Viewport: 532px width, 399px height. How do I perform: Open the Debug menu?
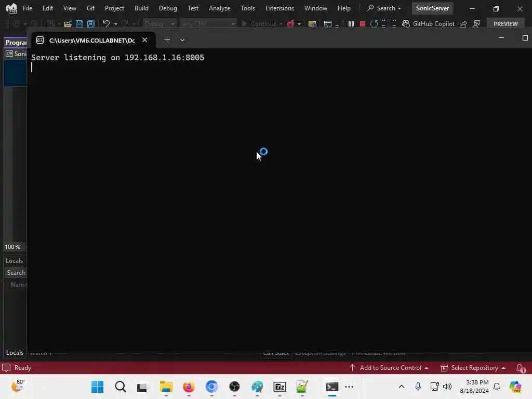tap(168, 8)
